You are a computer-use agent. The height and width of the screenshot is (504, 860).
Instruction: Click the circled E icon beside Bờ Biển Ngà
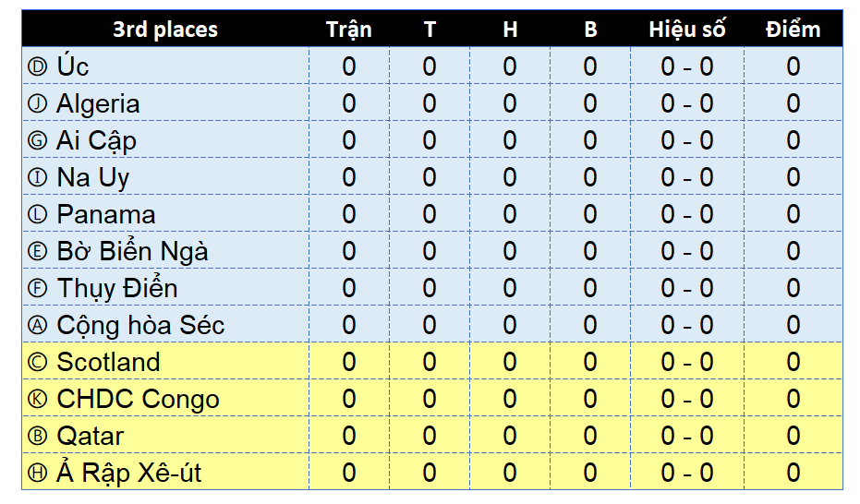(37, 251)
